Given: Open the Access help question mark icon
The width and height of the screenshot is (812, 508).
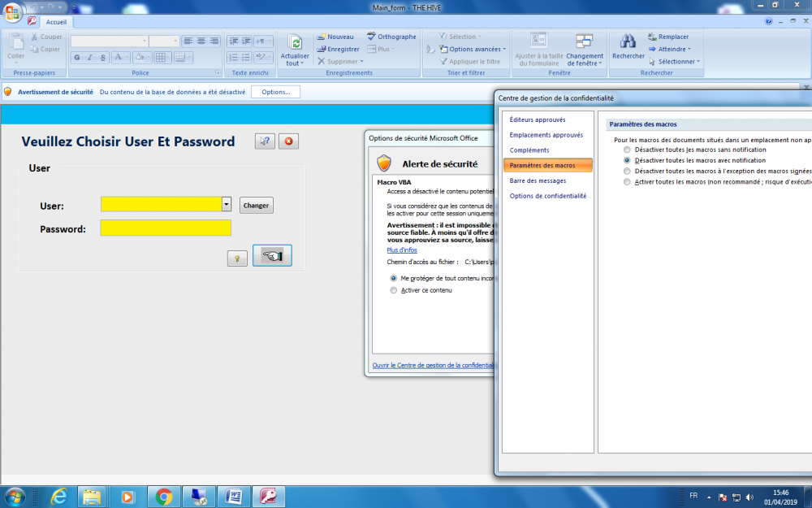Looking at the screenshot, I should (768, 21).
